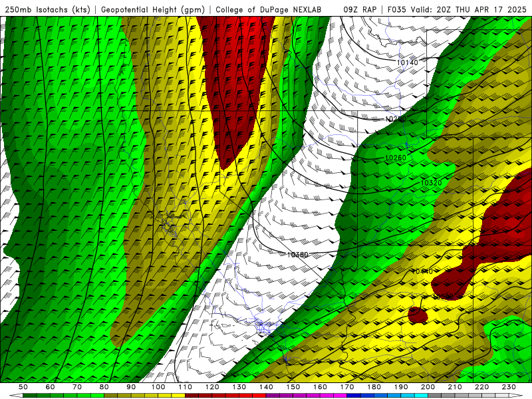Click the 200 value on the color scale
This screenshot has height=399, width=532.
[x=428, y=387]
